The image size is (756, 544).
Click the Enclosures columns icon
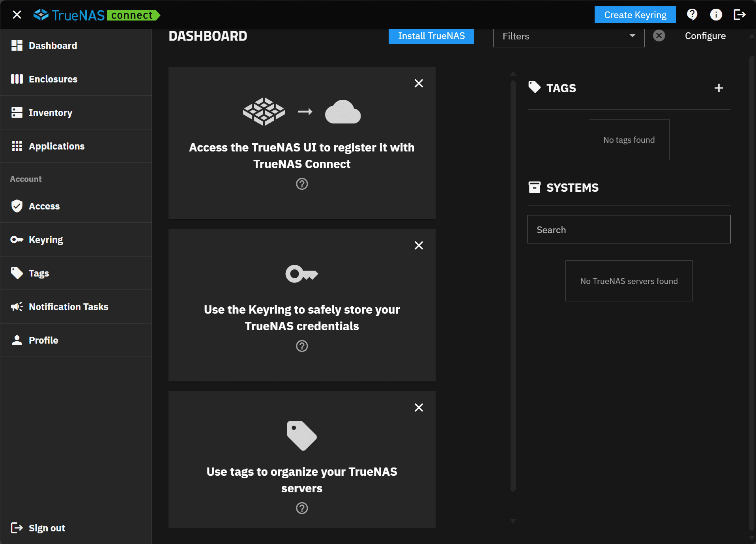[17, 79]
